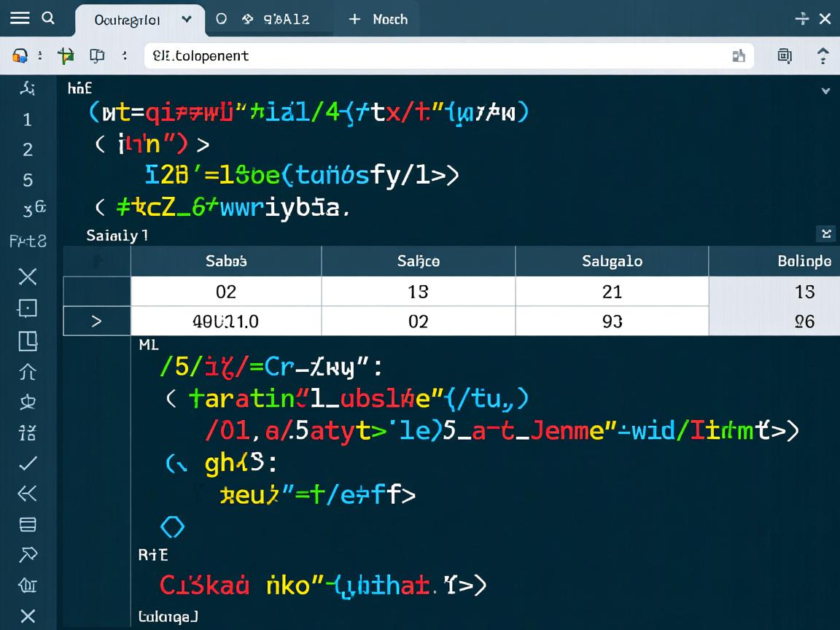The height and width of the screenshot is (630, 840).
Task: Click the Ell.tolopenent address field
Action: tap(437, 55)
